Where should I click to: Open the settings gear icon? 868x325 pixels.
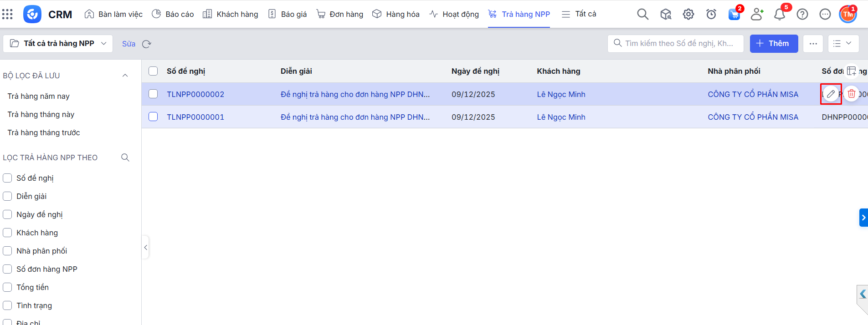tap(688, 15)
